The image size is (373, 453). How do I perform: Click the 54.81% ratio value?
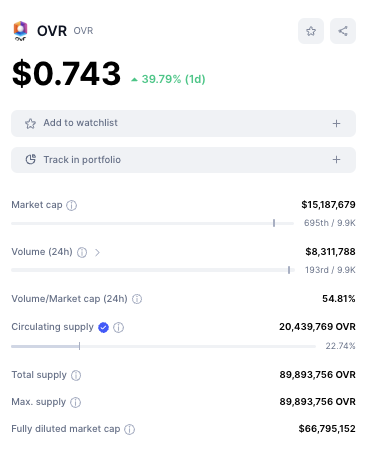point(339,299)
